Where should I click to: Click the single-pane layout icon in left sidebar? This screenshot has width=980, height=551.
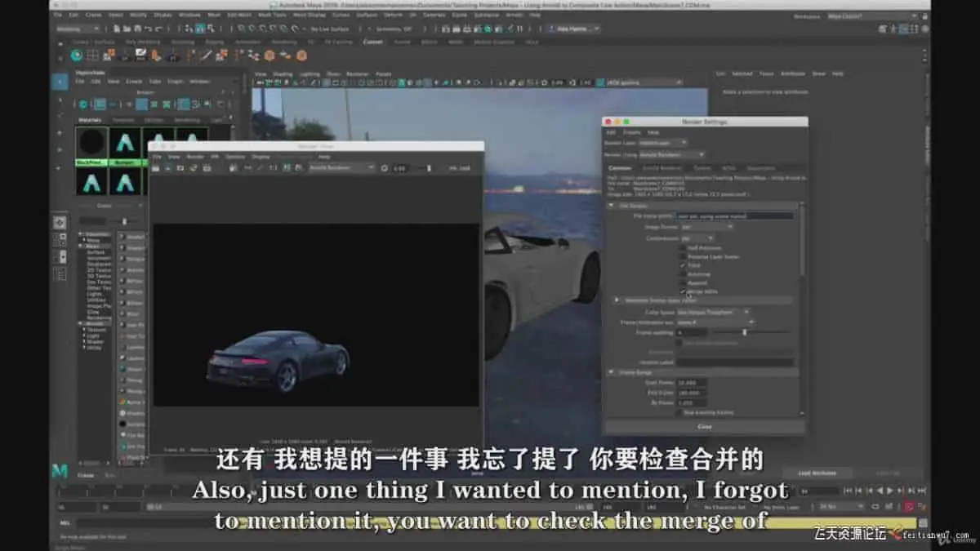[60, 223]
